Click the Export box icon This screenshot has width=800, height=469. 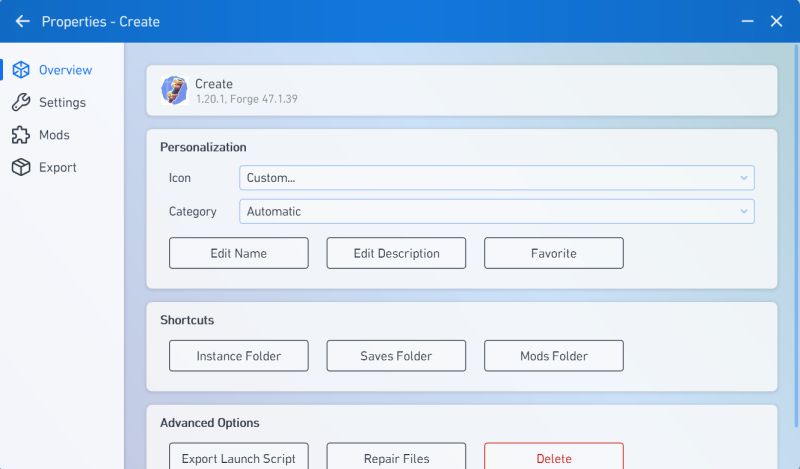[21, 167]
